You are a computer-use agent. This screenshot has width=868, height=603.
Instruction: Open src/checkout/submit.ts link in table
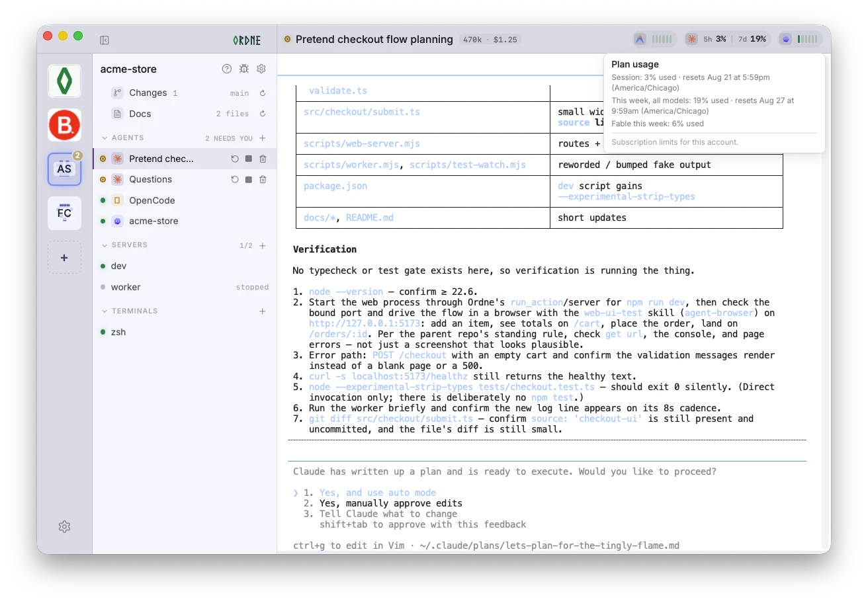click(x=362, y=112)
